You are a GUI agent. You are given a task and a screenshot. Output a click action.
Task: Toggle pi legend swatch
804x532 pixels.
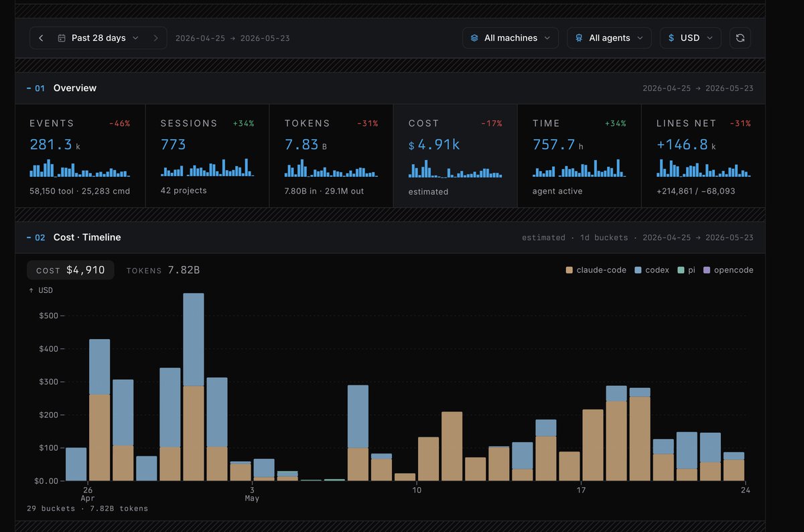[681, 270]
